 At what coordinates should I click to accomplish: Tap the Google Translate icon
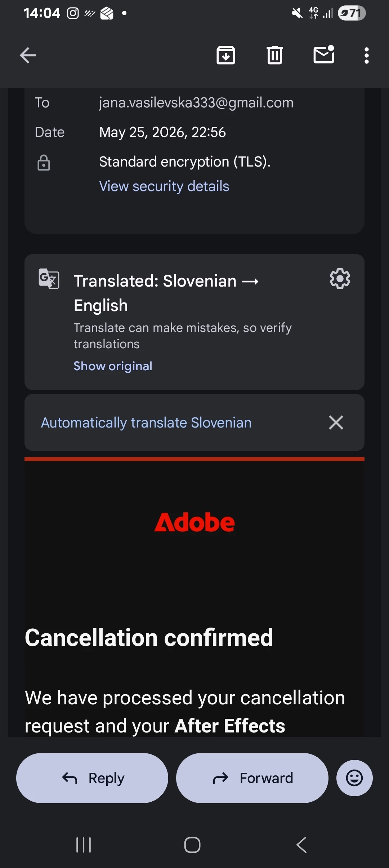[x=49, y=279]
